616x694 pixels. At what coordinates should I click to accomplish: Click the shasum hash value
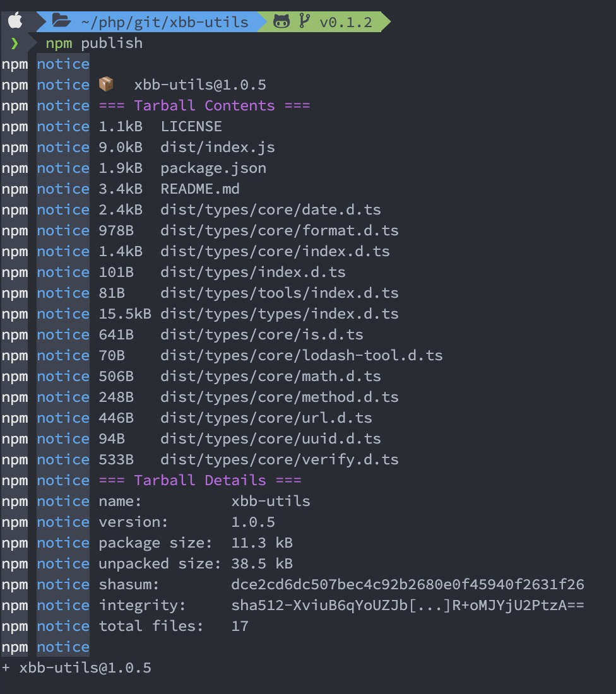[x=407, y=584]
